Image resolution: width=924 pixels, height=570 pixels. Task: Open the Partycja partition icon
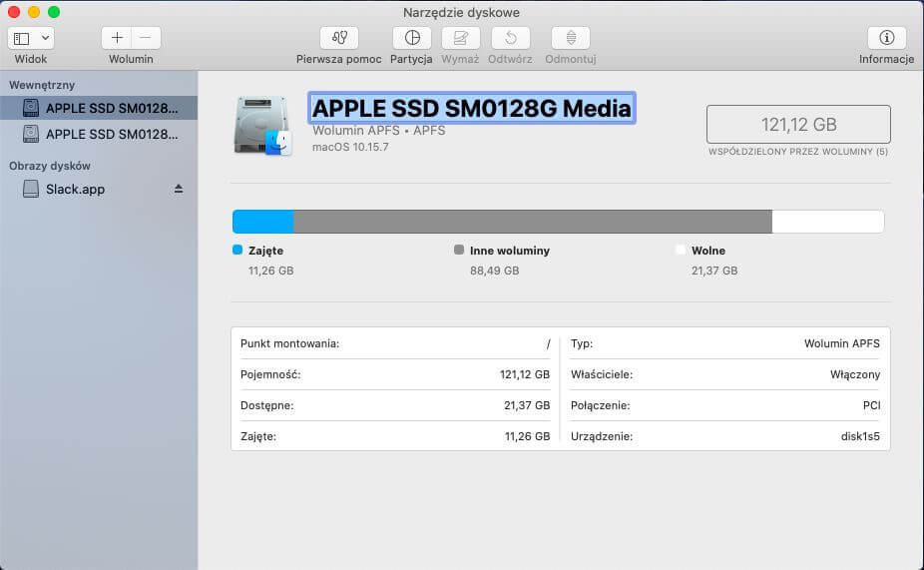click(412, 38)
